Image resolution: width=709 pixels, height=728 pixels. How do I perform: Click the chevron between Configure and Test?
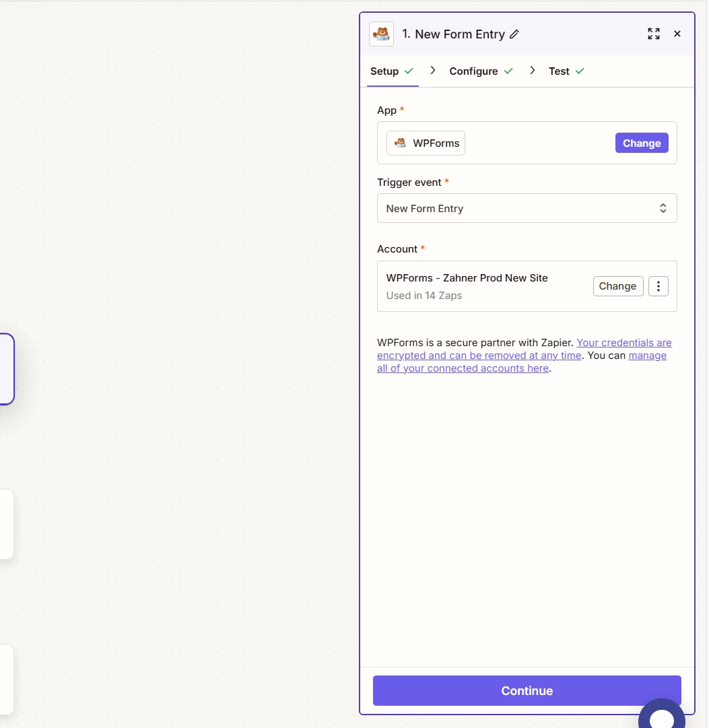click(532, 70)
